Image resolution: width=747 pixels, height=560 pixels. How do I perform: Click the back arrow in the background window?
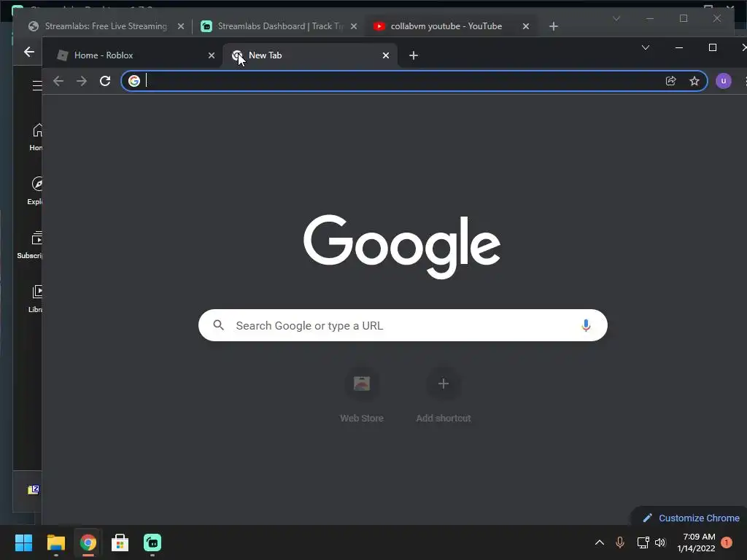[29, 52]
